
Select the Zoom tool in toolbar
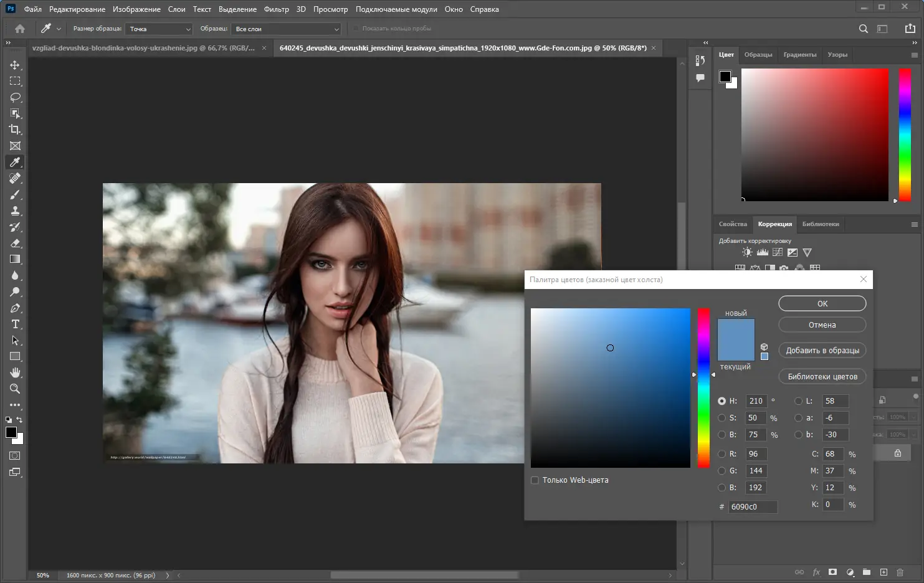[x=15, y=389]
